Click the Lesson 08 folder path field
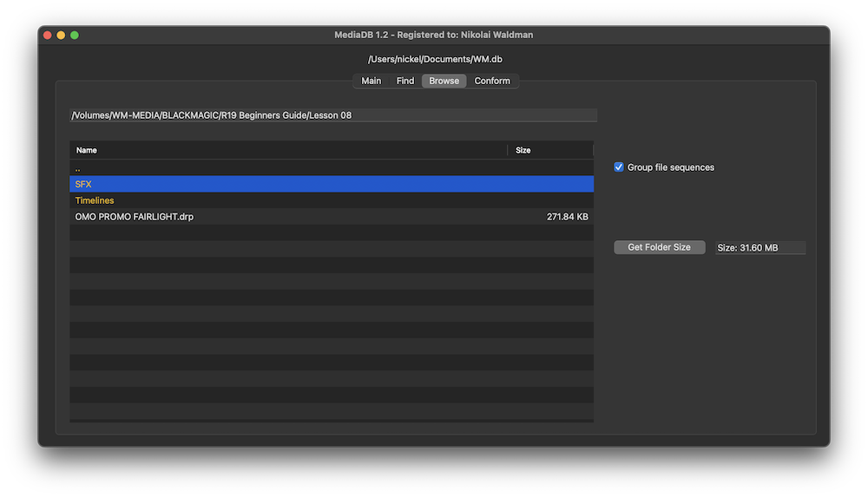The image size is (868, 497). (332, 115)
